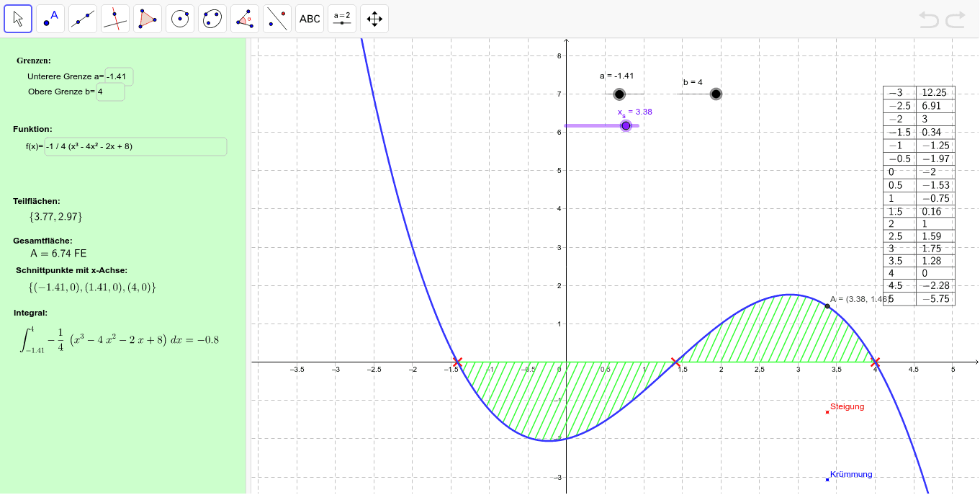980x495 pixels.
Task: Click table cell with value −2.28
Action: (x=935, y=286)
